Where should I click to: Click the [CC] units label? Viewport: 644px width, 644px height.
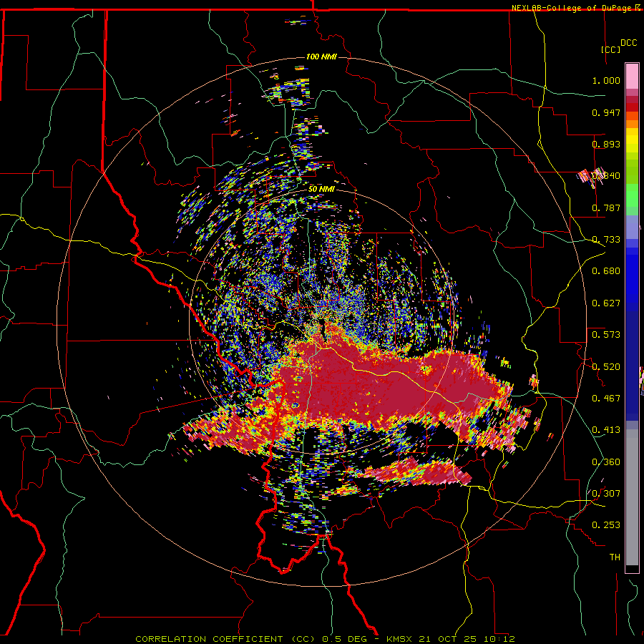611,49
